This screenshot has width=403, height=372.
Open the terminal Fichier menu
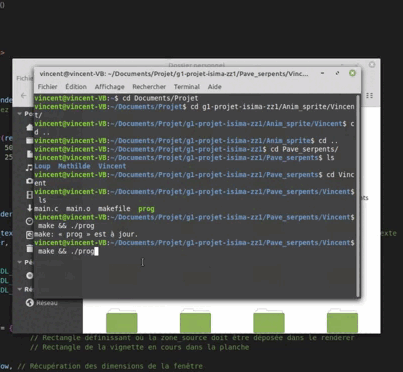47,87
